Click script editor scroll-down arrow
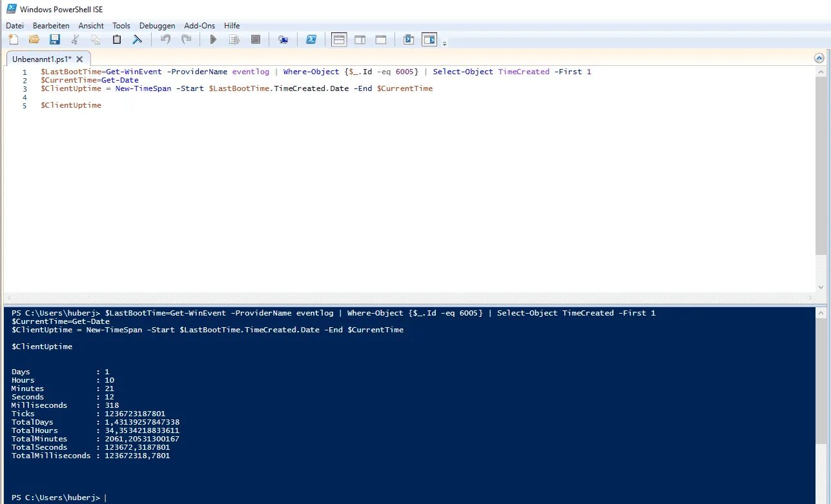 coord(821,287)
